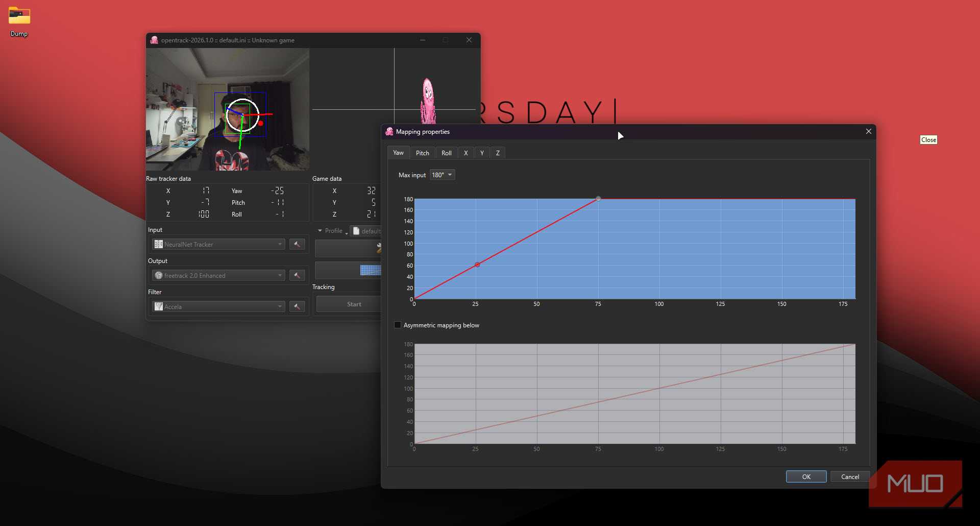This screenshot has height=526, width=980.
Task: Open the Max input 180° dropdown
Action: click(x=442, y=175)
